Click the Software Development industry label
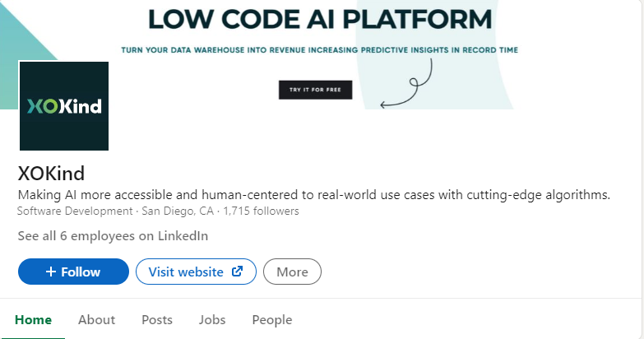 pos(75,211)
